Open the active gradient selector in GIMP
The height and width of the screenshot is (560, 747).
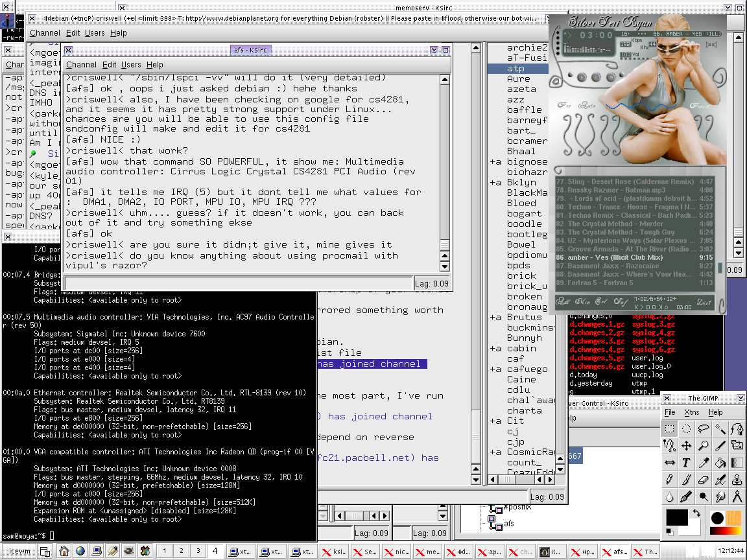click(726, 530)
